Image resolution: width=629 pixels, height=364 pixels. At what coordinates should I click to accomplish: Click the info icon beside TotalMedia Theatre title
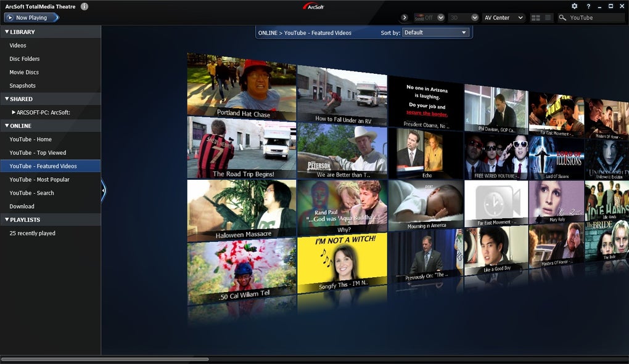[x=84, y=6]
